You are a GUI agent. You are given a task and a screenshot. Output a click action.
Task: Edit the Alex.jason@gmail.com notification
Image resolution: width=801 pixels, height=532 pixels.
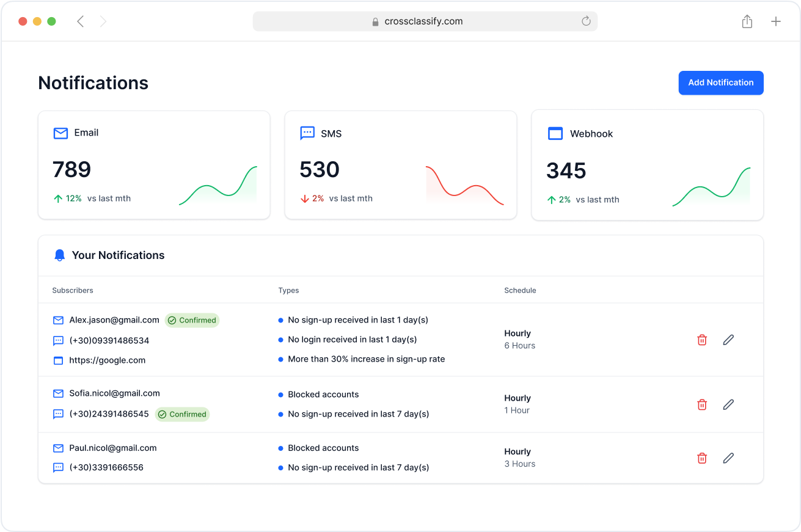728,340
